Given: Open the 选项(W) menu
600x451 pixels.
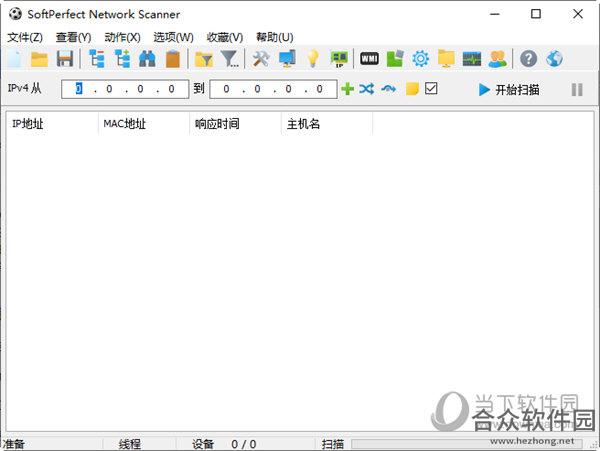Looking at the screenshot, I should coord(173,37).
